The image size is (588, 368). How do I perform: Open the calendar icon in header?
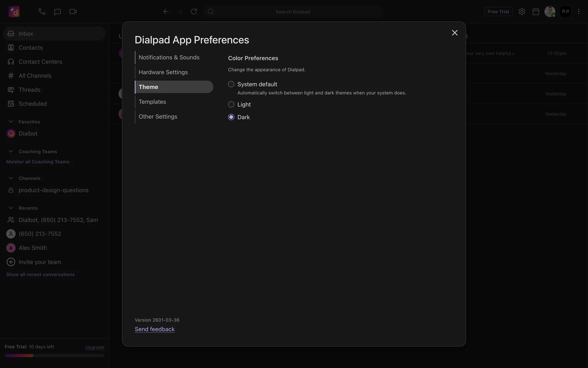(x=536, y=12)
